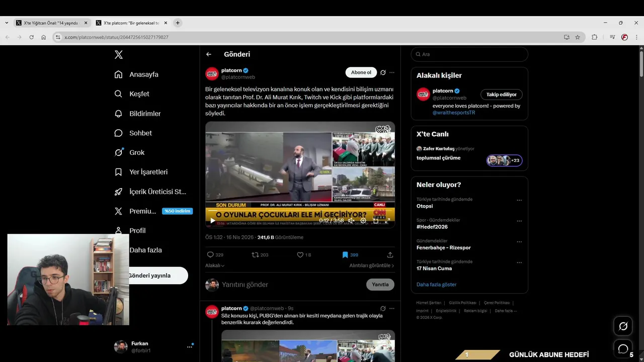Open the media control icon
Viewport: 644px width, 362px height.
(x=612, y=37)
